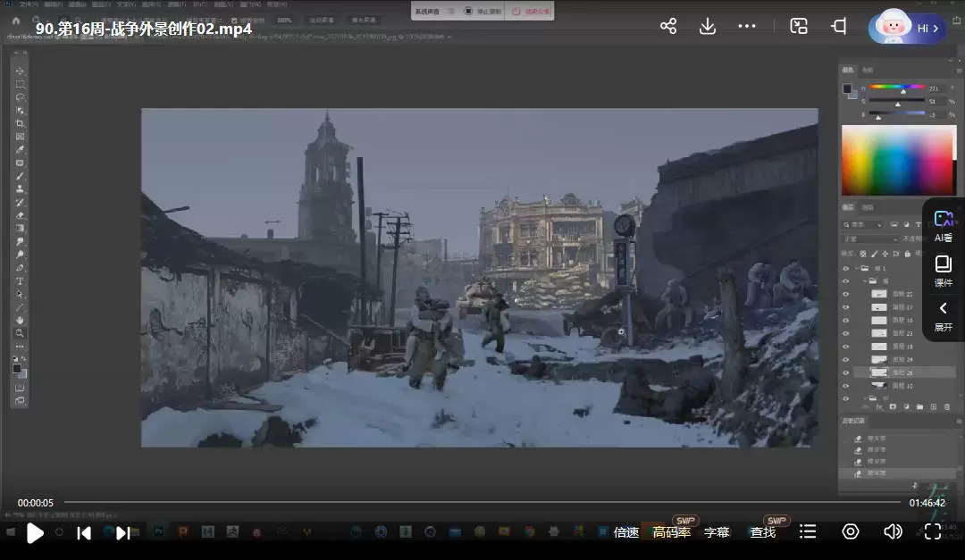Viewport: 965px width, 560px height.
Task: Select the Hand tool
Action: coord(20,320)
